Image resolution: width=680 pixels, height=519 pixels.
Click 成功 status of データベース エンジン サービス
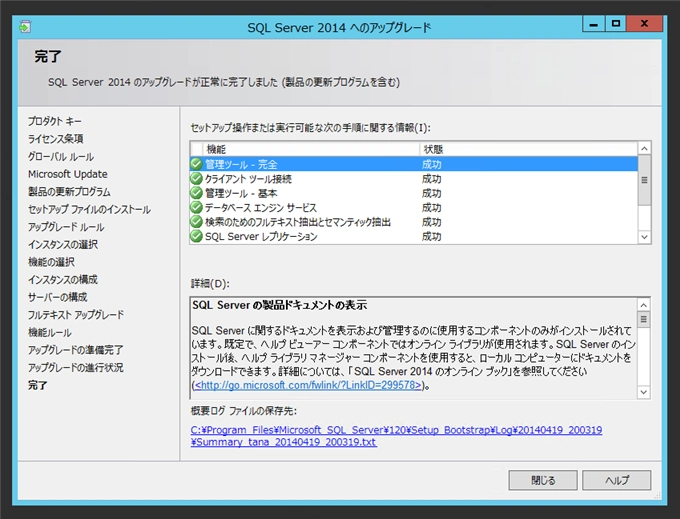pyautogui.click(x=432, y=207)
